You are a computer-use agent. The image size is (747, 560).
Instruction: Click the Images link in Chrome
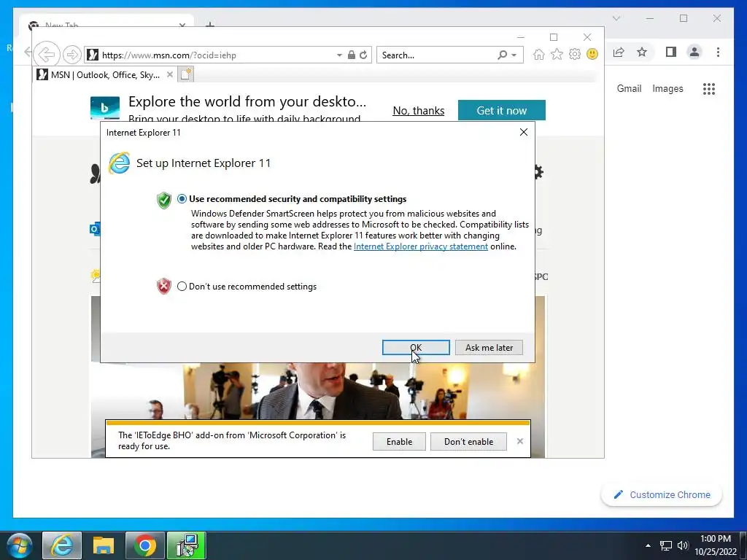667,88
